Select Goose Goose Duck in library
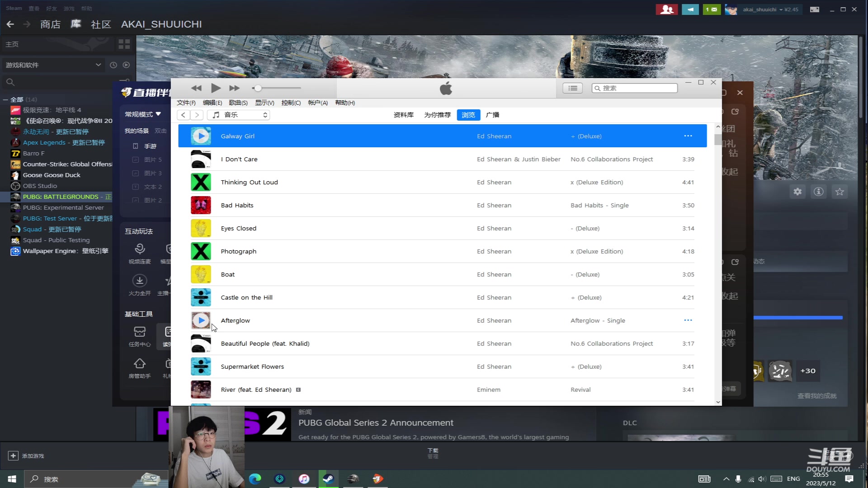 click(x=52, y=175)
